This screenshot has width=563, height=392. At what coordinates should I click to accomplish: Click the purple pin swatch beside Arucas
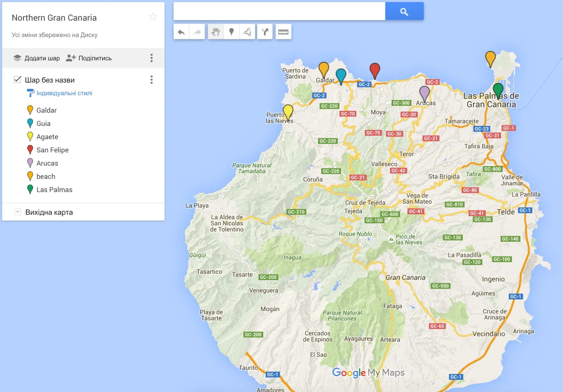pyautogui.click(x=30, y=163)
